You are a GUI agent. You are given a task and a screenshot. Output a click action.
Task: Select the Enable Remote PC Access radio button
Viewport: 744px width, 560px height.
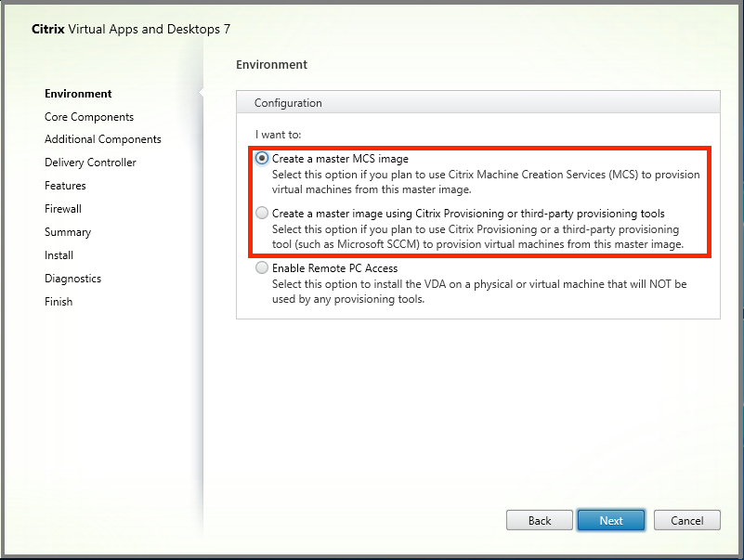coord(262,268)
